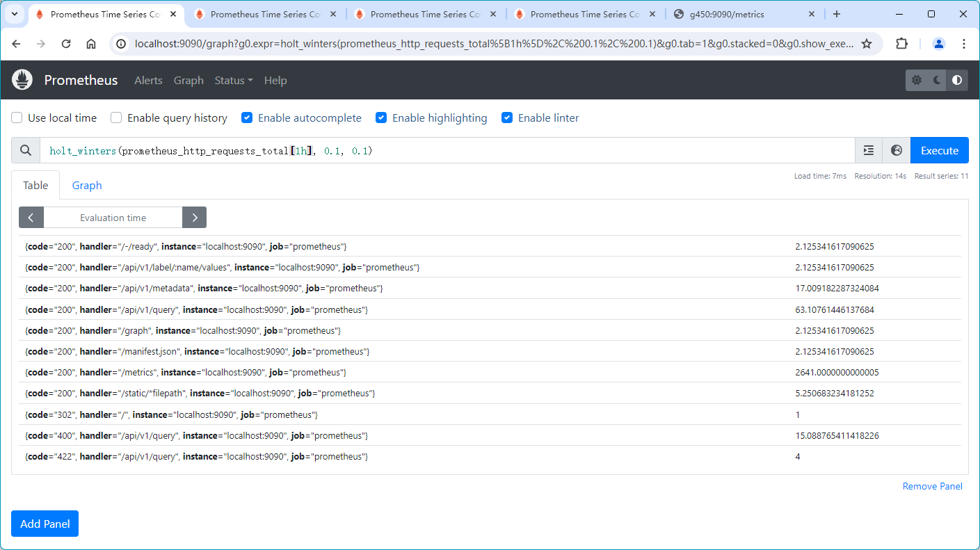This screenshot has height=550, width=980.
Task: Select dark theme moon icon
Action: click(937, 80)
